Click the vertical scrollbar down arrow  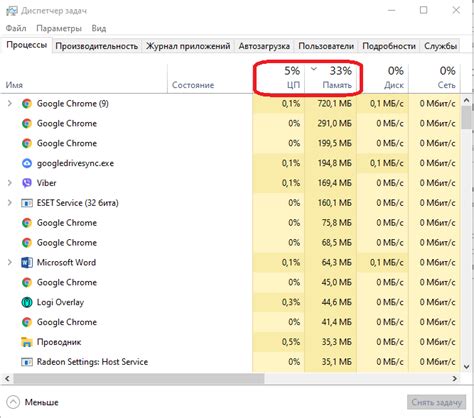[466, 366]
